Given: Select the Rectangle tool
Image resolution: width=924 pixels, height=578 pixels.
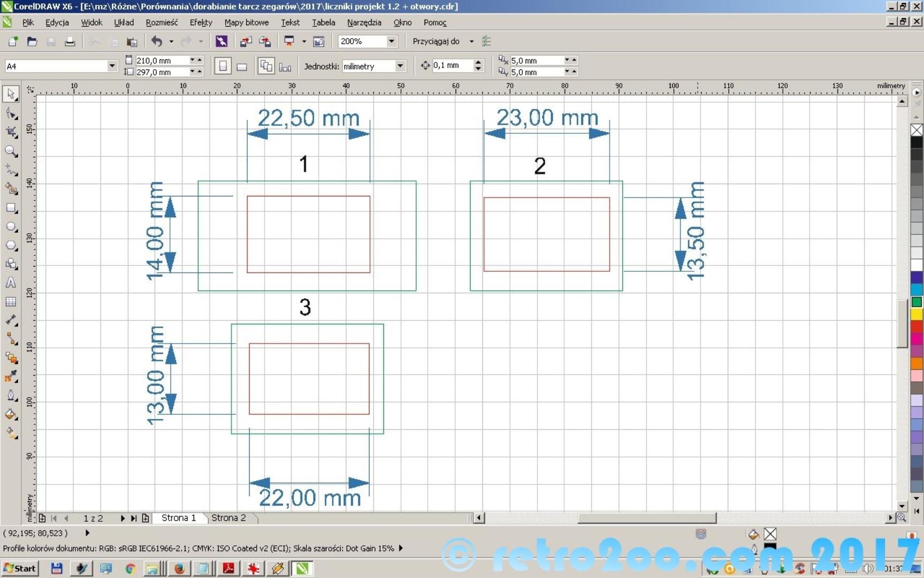Looking at the screenshot, I should pos(11,208).
